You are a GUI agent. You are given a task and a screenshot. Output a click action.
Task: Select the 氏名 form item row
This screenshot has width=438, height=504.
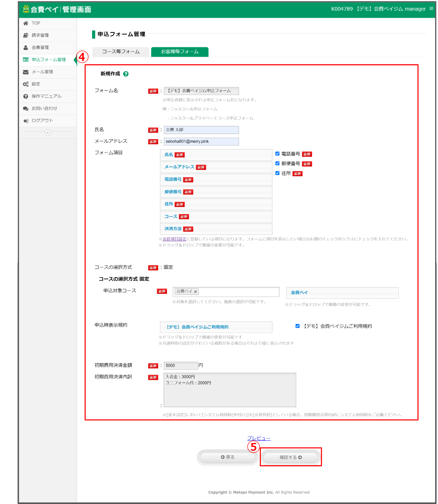pyautogui.click(x=216, y=155)
